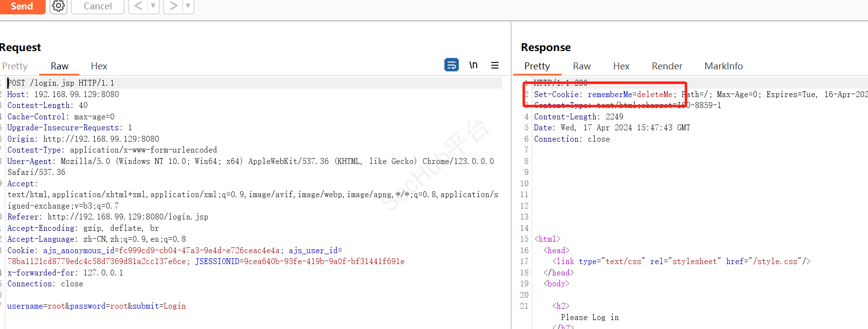Toggle the show non-printable characters \n icon
Viewport: 868px width, 329px height.
pyautogui.click(x=473, y=65)
